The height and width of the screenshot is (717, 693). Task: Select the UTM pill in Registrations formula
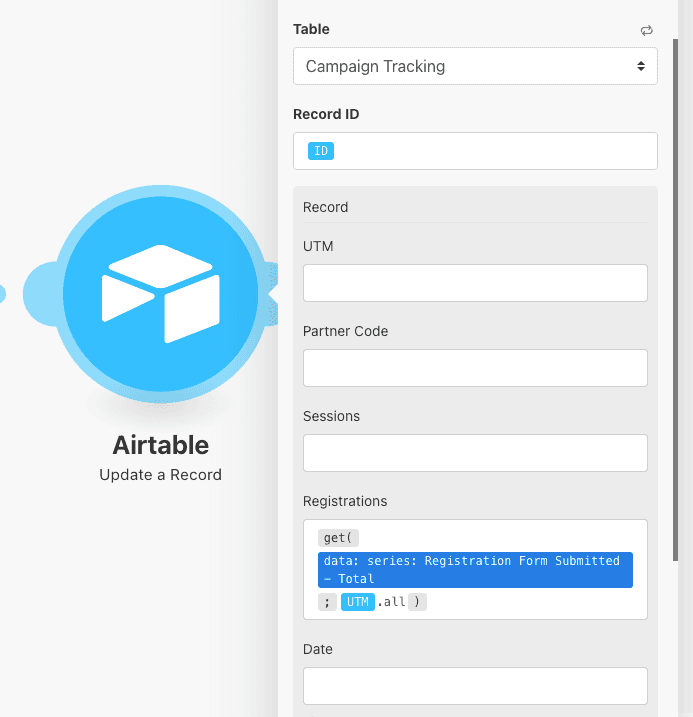click(x=358, y=602)
